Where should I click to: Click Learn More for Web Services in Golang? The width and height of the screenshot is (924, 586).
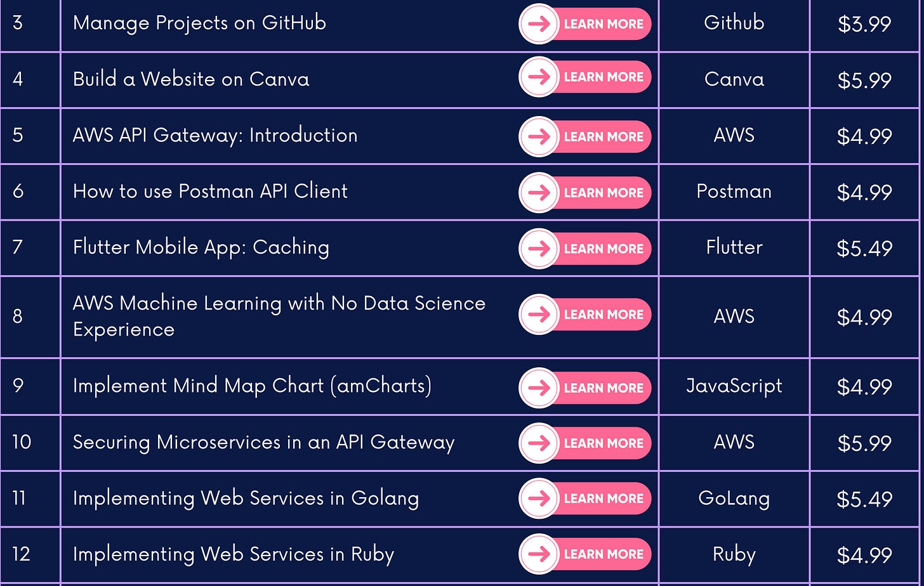[x=585, y=498]
